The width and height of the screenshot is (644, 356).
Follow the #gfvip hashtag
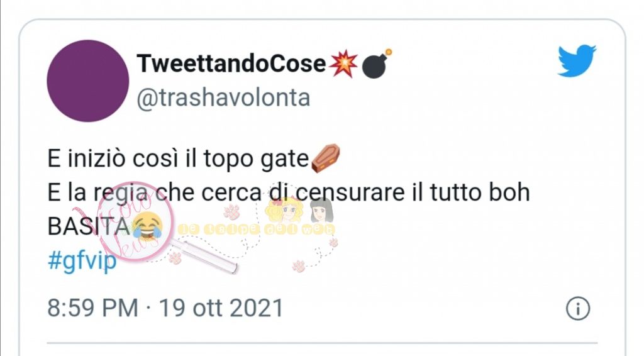point(82,260)
